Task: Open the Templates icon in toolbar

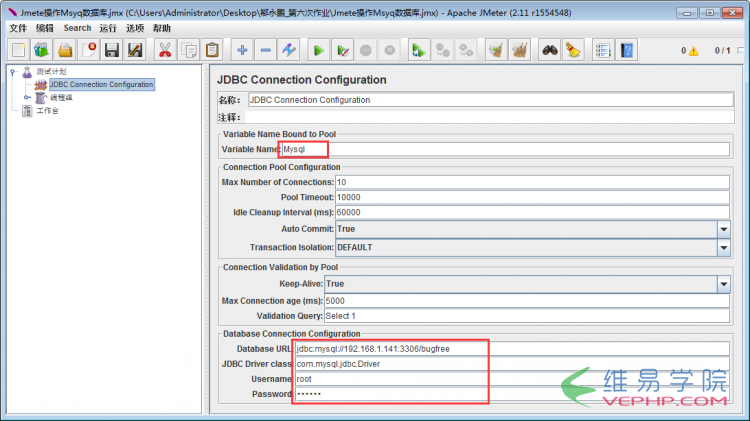Action: click(42, 50)
